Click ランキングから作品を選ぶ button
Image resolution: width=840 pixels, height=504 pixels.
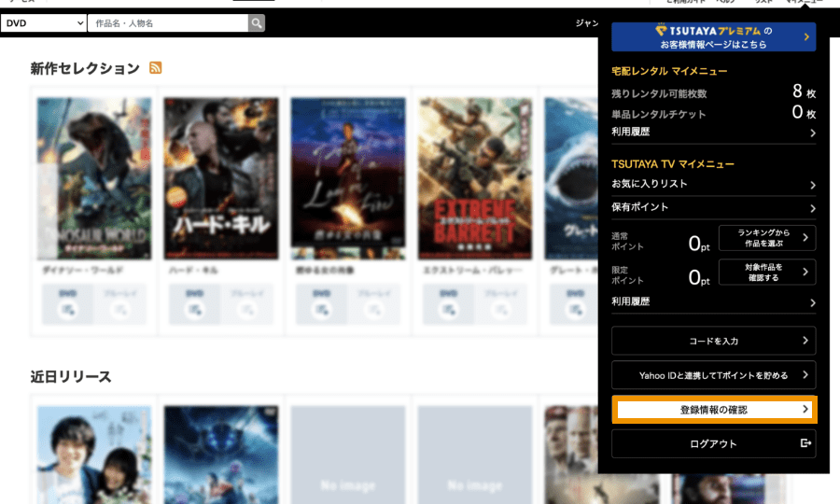click(x=766, y=238)
